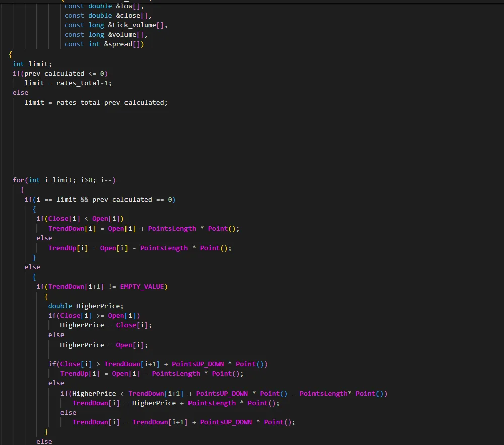Place cursor on the for loop header
The image size is (504, 445).
[x=65, y=180]
